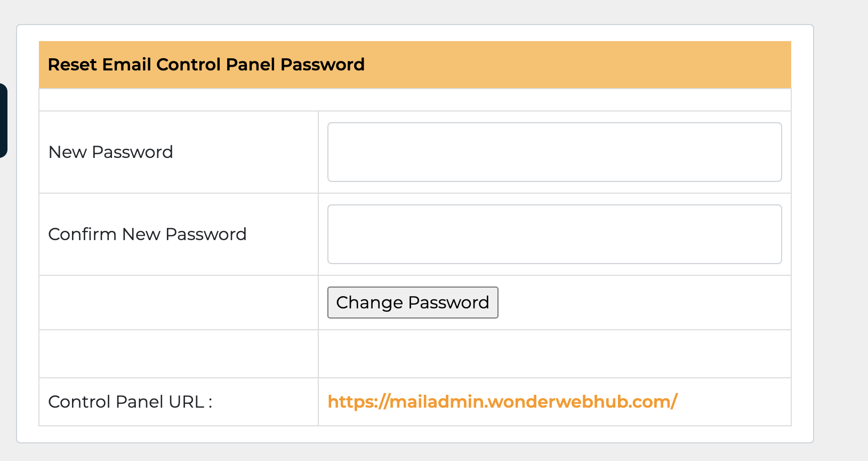Click empty space right of Change Password button
868x461 pixels.
640,303
